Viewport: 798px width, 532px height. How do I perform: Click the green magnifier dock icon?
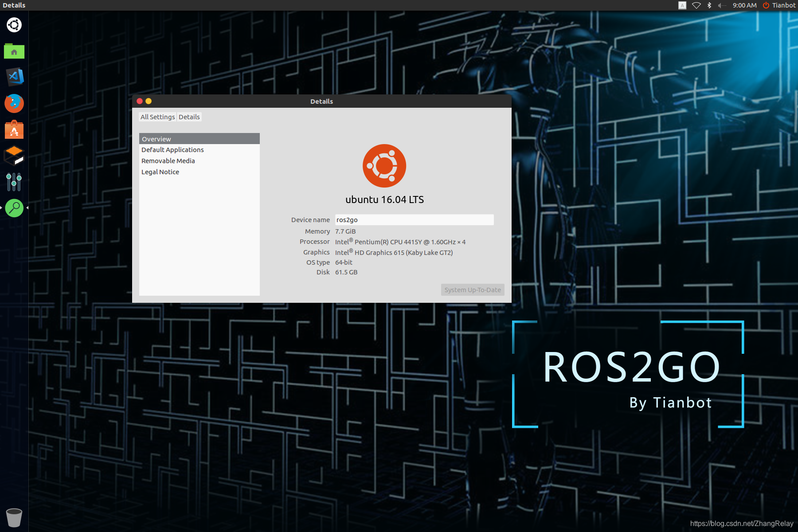(14, 208)
